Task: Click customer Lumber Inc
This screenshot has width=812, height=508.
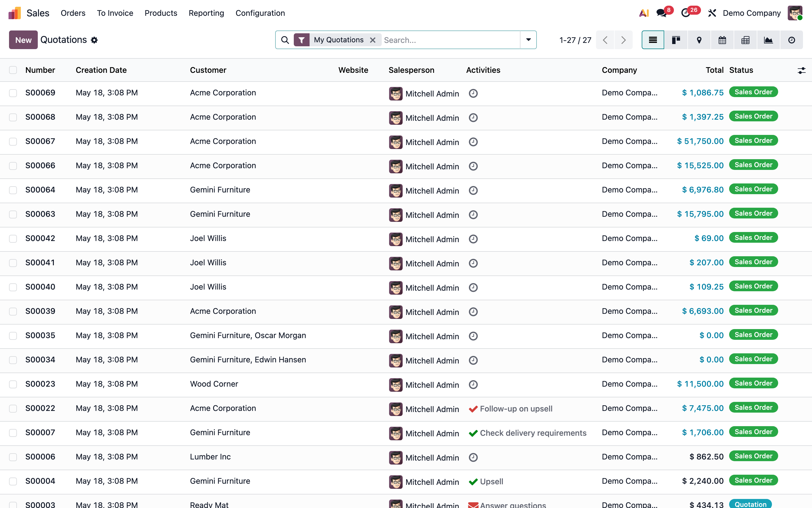Action: pyautogui.click(x=210, y=457)
